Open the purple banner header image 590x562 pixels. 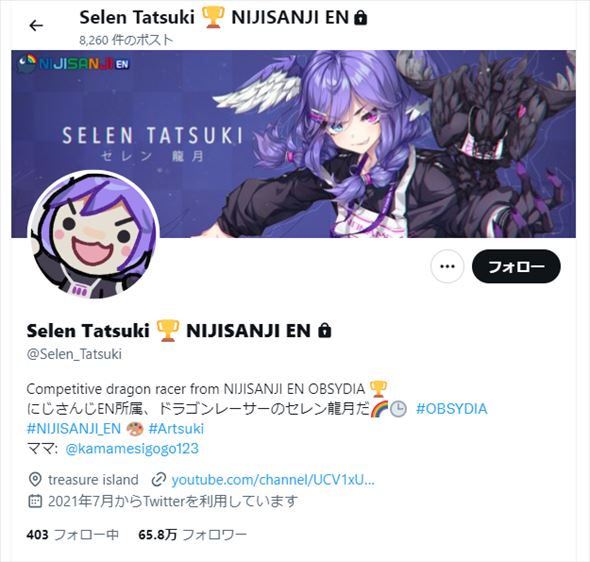[x=293, y=144]
